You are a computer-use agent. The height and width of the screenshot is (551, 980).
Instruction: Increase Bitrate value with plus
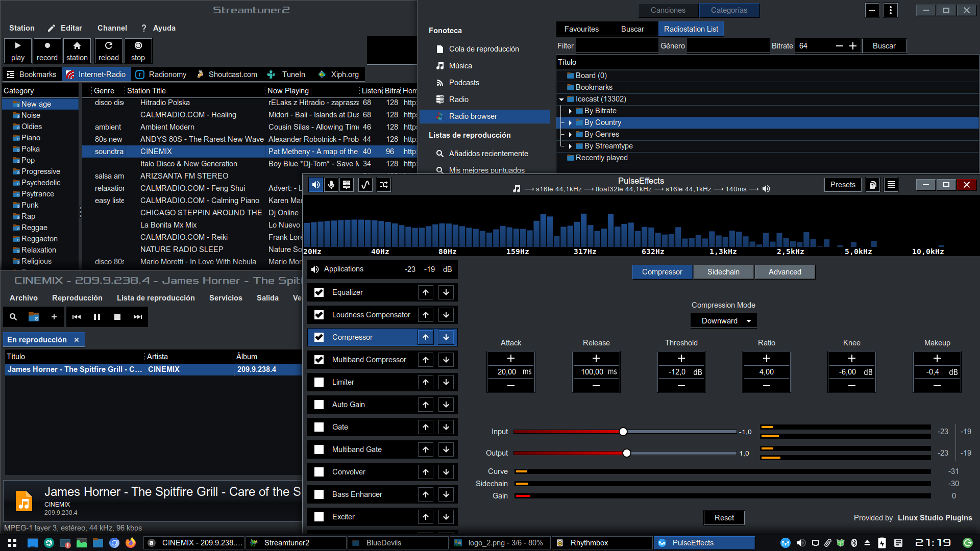853,46
